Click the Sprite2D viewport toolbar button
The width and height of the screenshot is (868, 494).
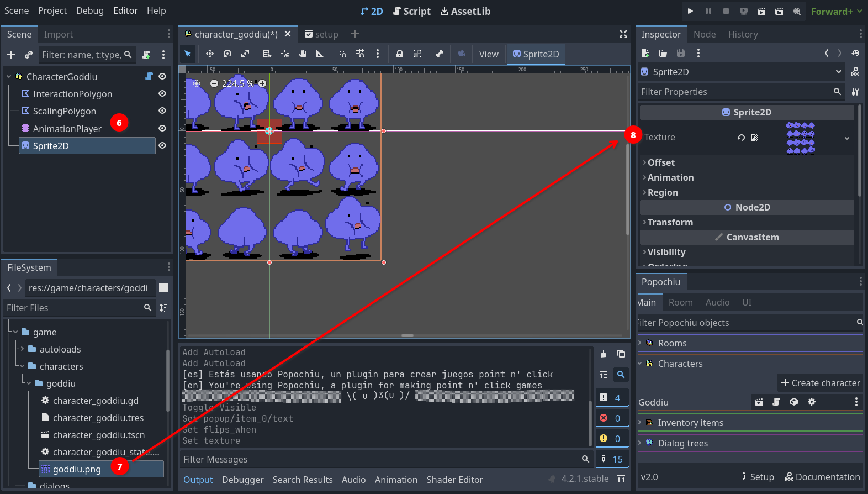pos(536,54)
